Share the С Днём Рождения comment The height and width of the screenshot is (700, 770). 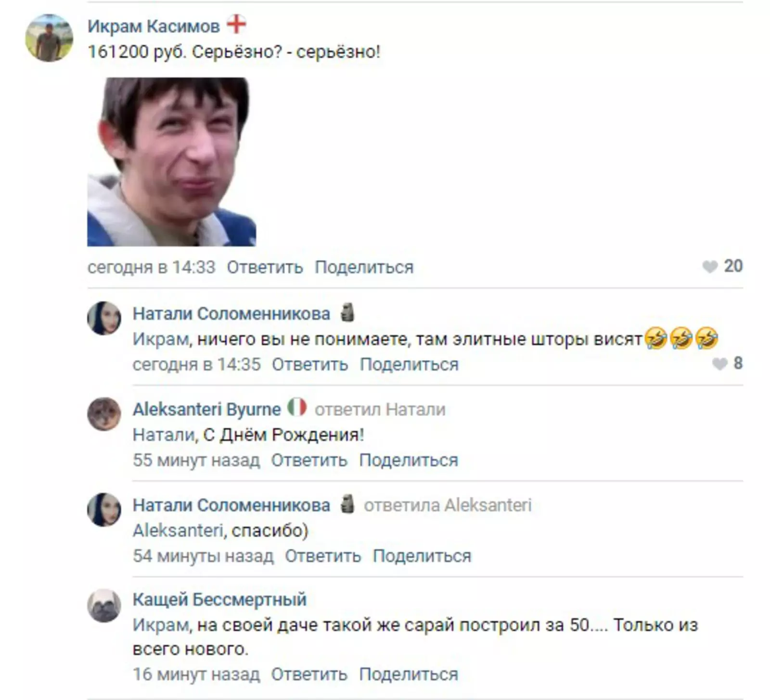pos(409,460)
